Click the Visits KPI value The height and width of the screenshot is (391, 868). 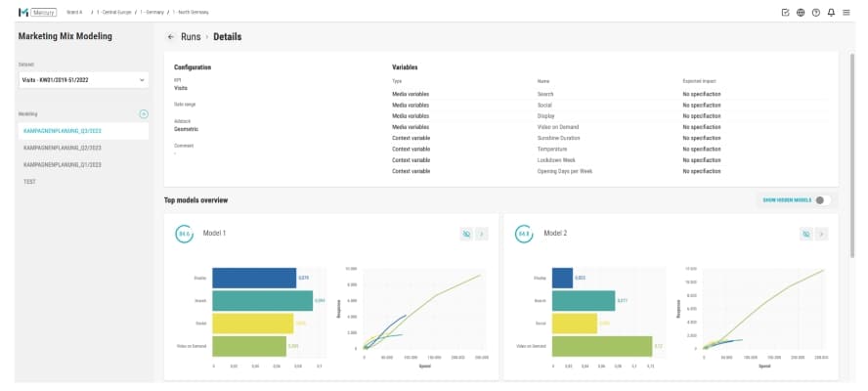pos(181,88)
